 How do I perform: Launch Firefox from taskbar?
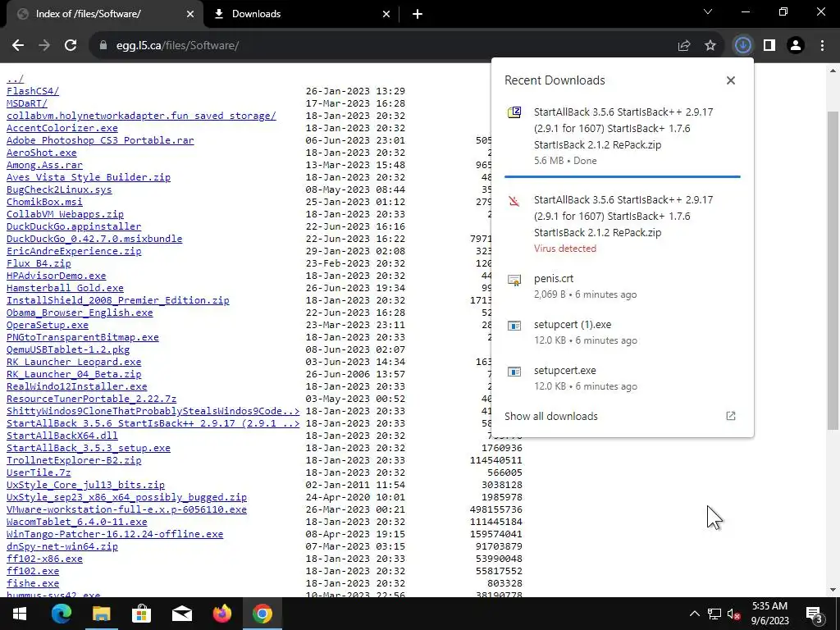(221, 614)
